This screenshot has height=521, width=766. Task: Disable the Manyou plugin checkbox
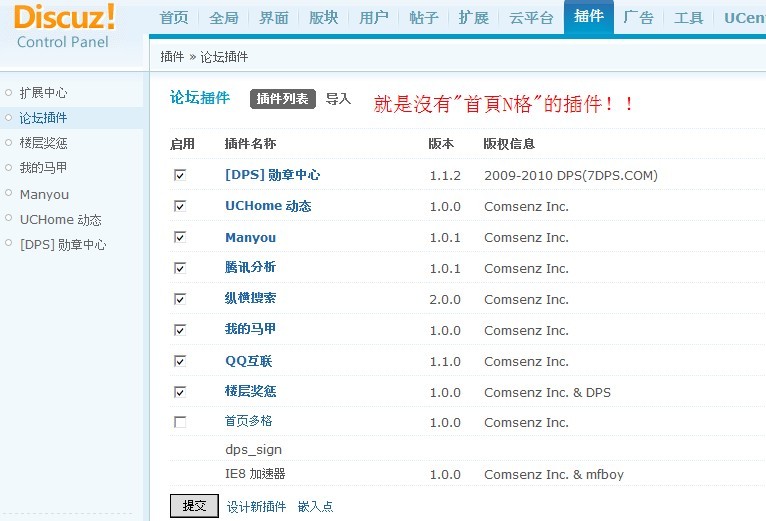coord(180,237)
